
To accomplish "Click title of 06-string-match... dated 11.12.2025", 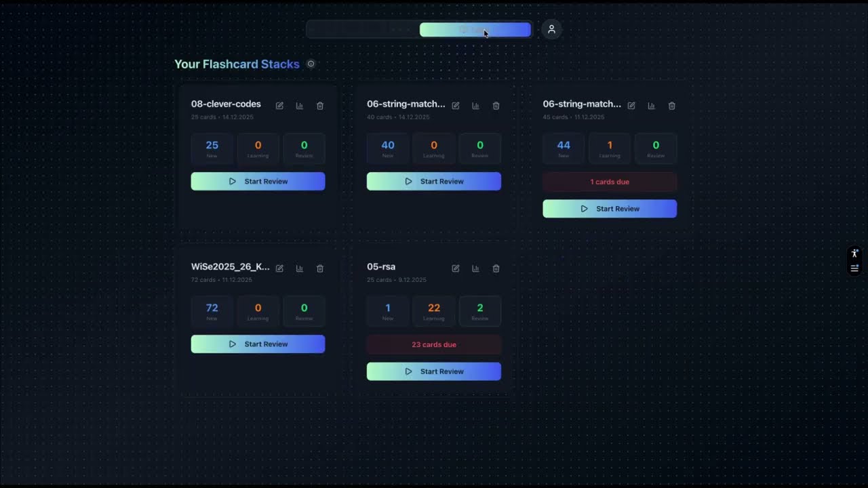I will 582,104.
